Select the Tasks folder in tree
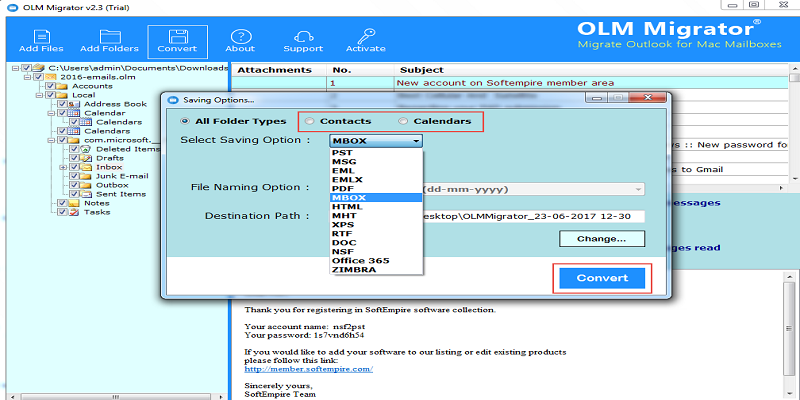 coord(97,212)
